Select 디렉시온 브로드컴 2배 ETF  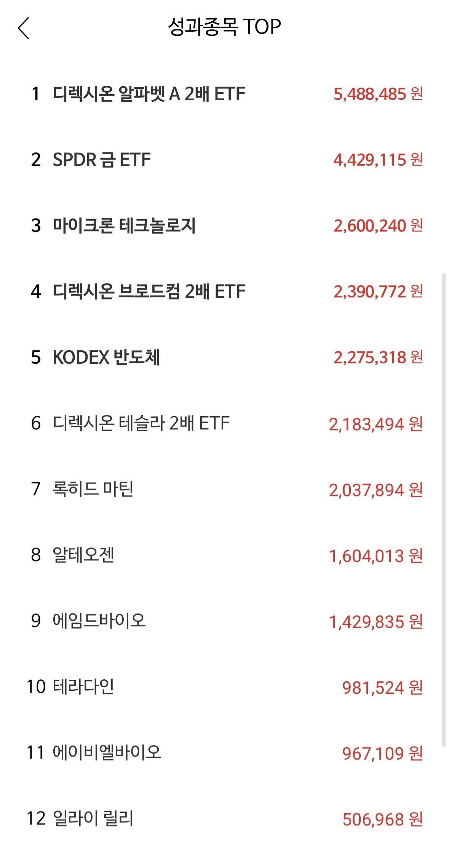(224, 292)
